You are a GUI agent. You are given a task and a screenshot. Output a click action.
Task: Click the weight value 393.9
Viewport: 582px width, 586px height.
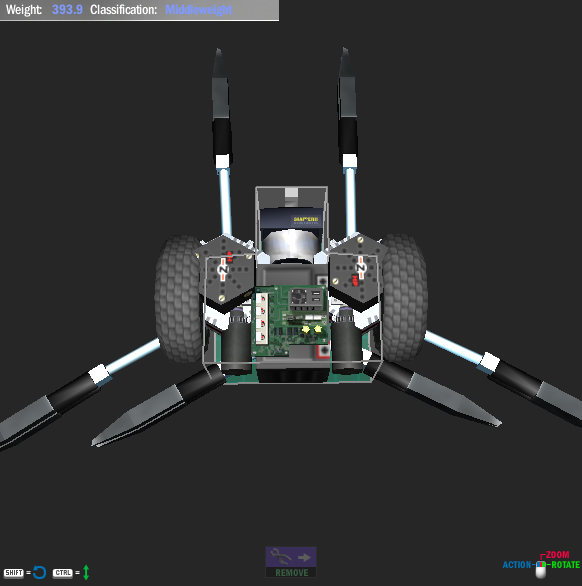[67, 10]
